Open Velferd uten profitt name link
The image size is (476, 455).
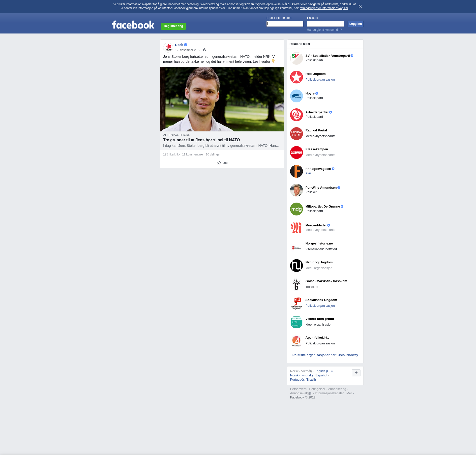320,319
